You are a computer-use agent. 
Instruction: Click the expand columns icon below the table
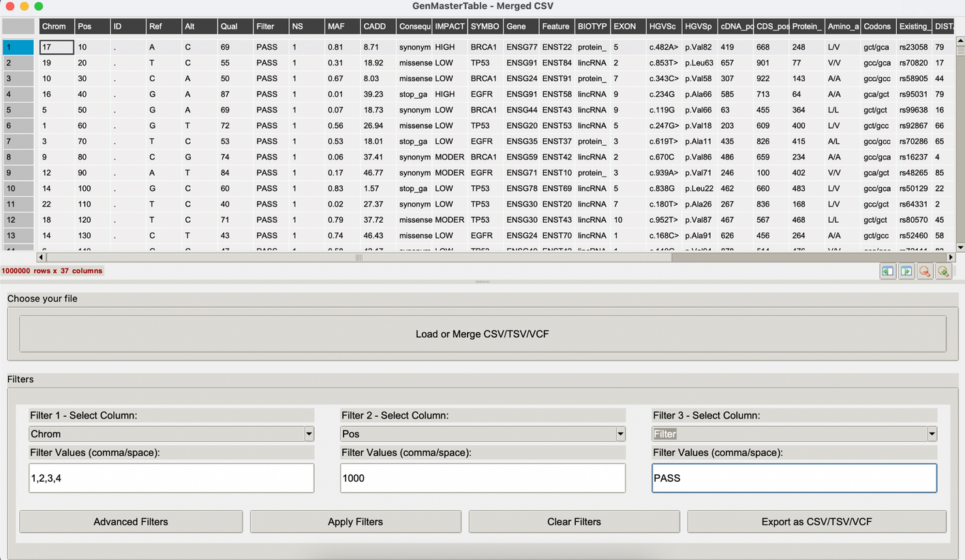(x=906, y=271)
